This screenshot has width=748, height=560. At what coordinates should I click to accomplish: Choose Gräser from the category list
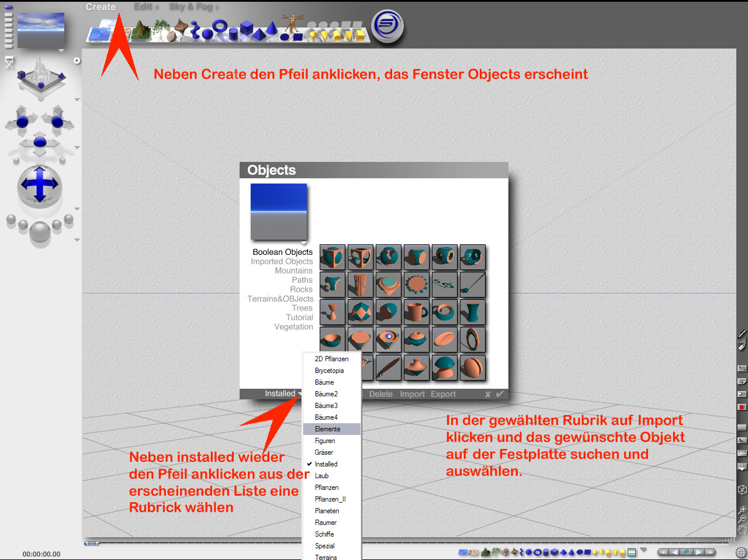click(x=331, y=452)
